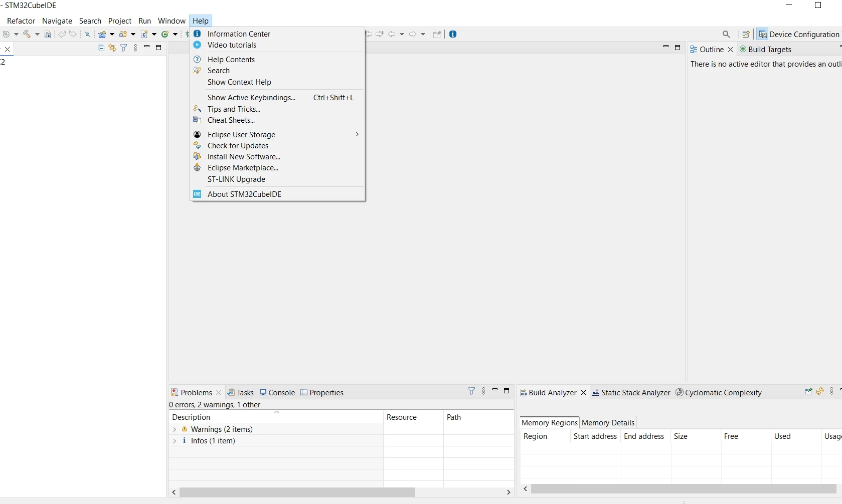This screenshot has height=504, width=842.
Task: Open the Project menu
Action: click(120, 21)
